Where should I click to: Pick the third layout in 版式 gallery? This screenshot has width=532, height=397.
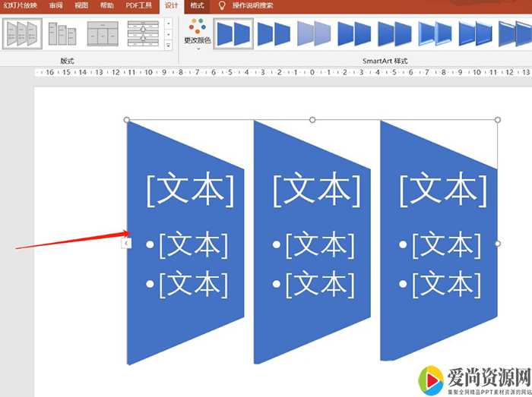(x=102, y=34)
